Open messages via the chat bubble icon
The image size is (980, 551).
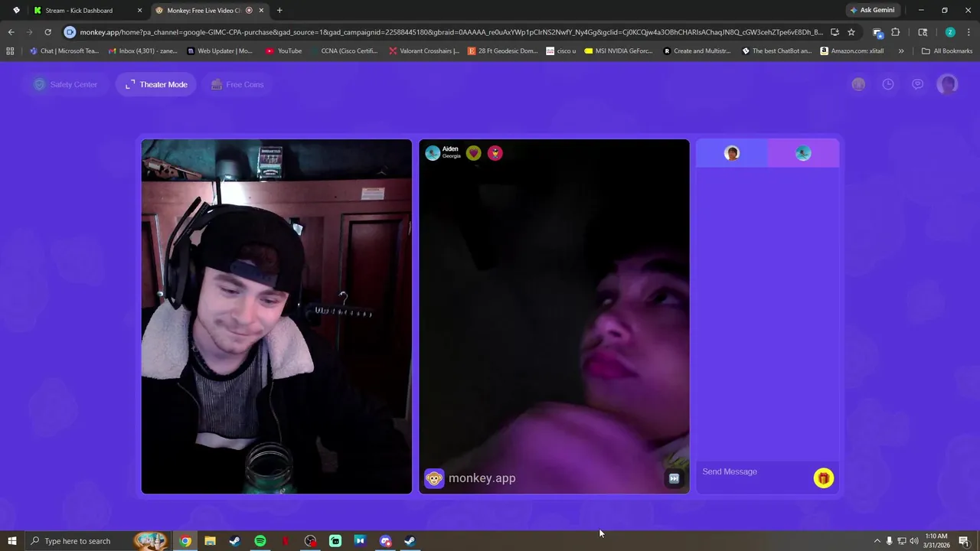(917, 84)
